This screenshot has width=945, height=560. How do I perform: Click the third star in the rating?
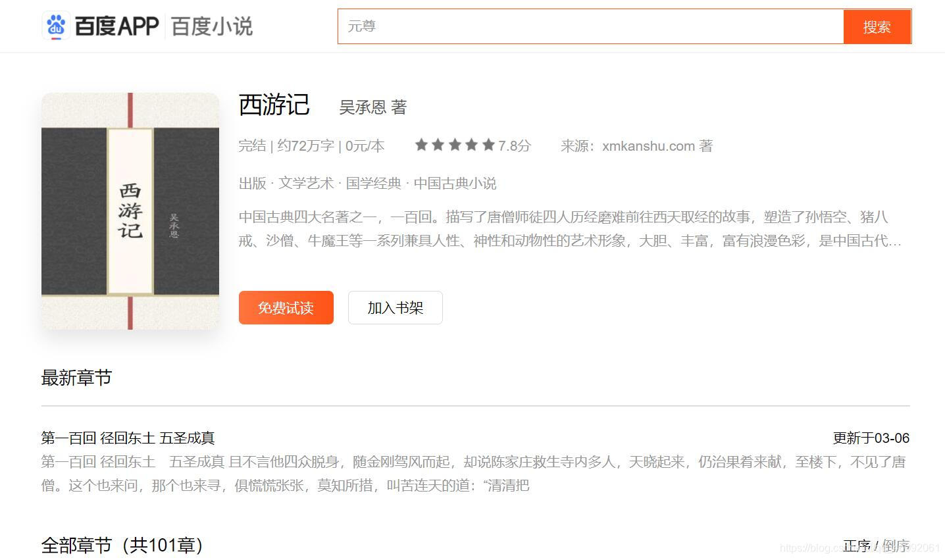tap(455, 144)
